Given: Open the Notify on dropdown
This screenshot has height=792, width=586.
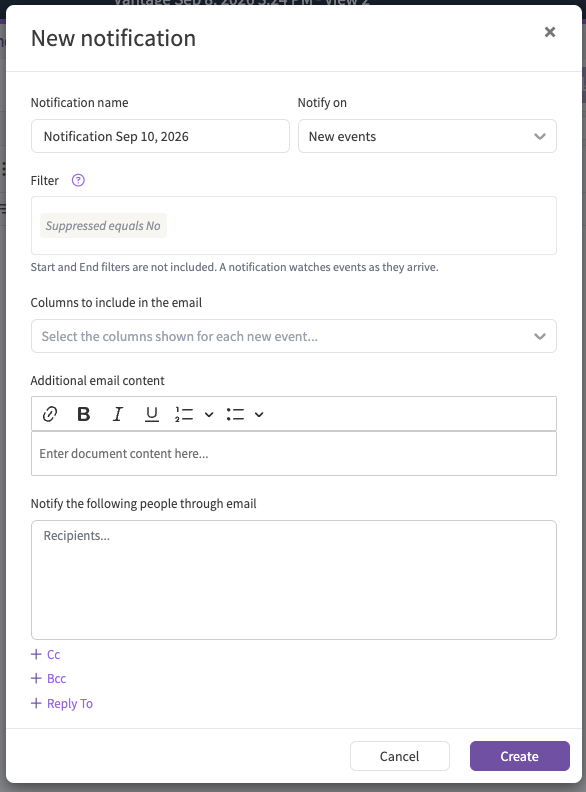Looking at the screenshot, I should click(427, 136).
